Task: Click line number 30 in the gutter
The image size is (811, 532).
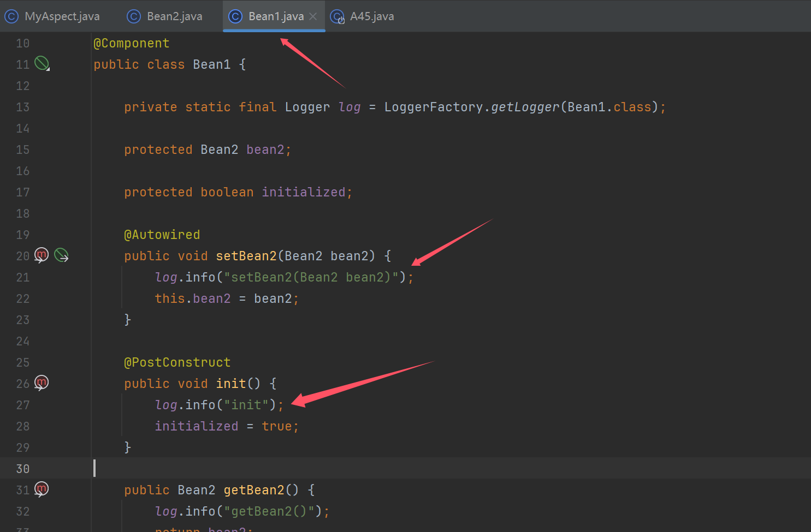Action: click(23, 469)
